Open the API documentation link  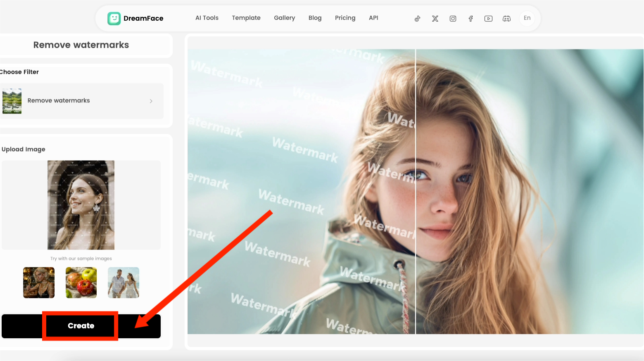coord(373,18)
